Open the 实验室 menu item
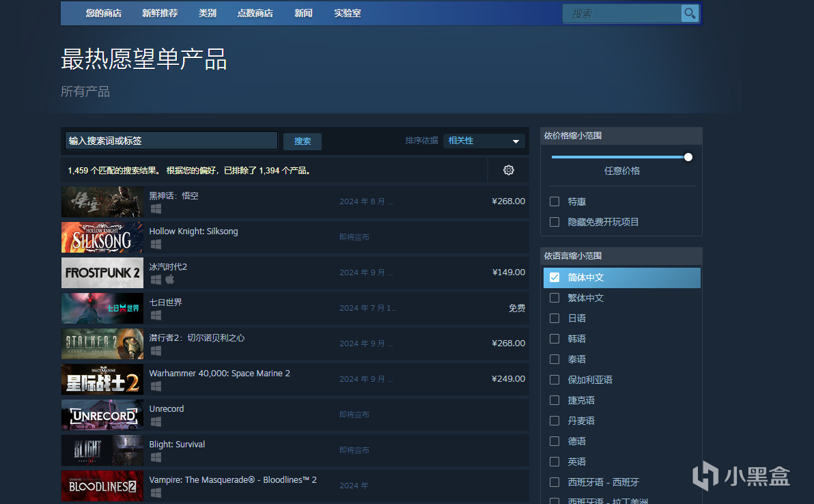 pos(348,14)
